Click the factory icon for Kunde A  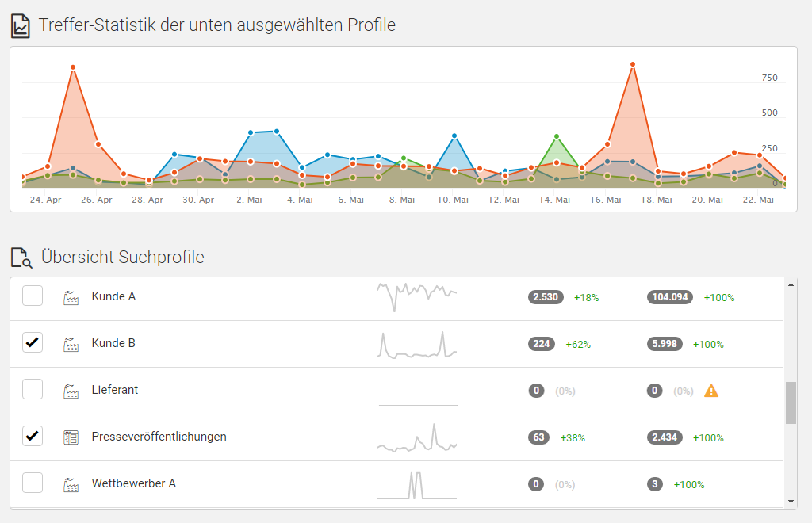(x=71, y=297)
